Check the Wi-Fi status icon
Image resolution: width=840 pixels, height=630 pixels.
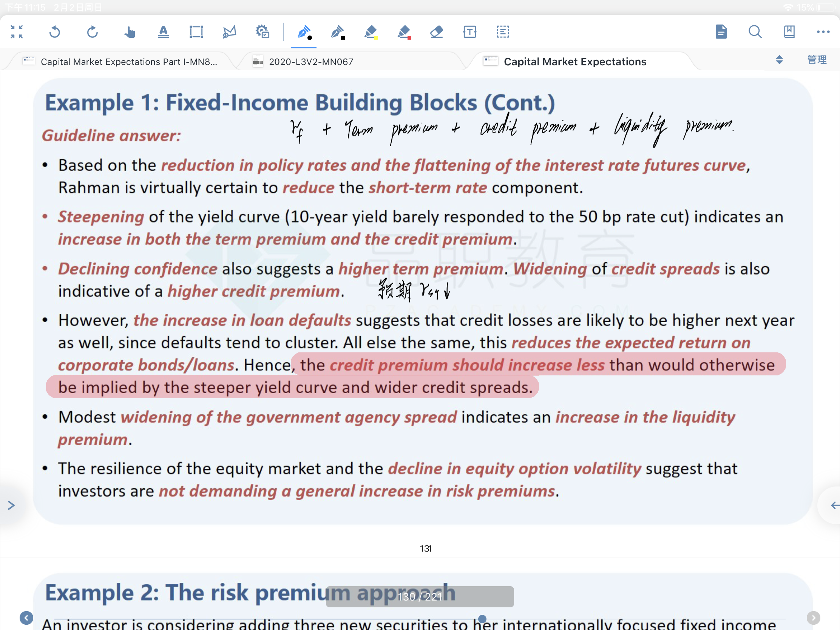click(788, 7)
